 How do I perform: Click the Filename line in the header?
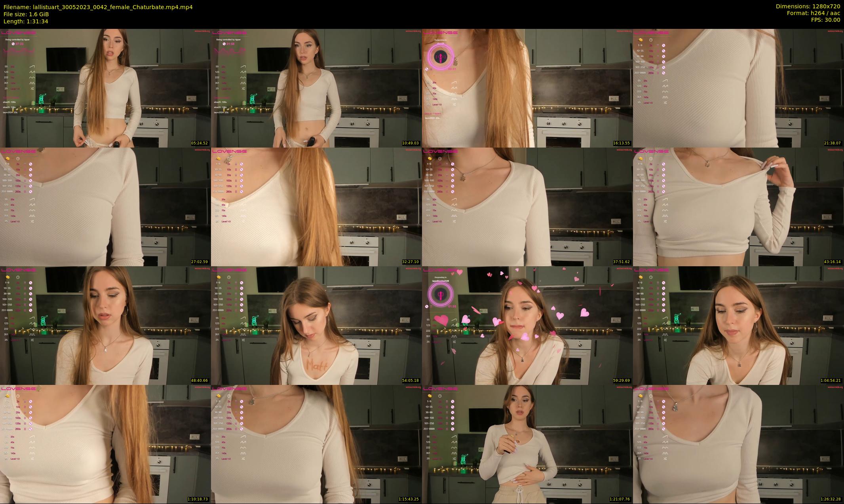tap(98, 7)
